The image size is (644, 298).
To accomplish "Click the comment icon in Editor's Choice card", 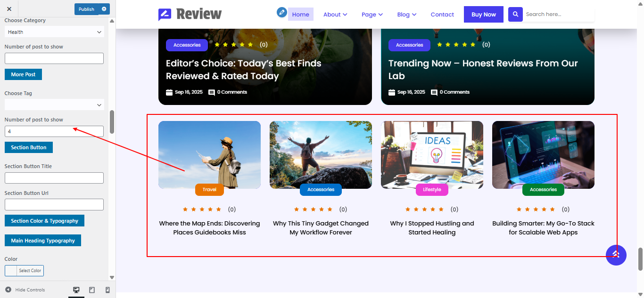I will (x=212, y=92).
